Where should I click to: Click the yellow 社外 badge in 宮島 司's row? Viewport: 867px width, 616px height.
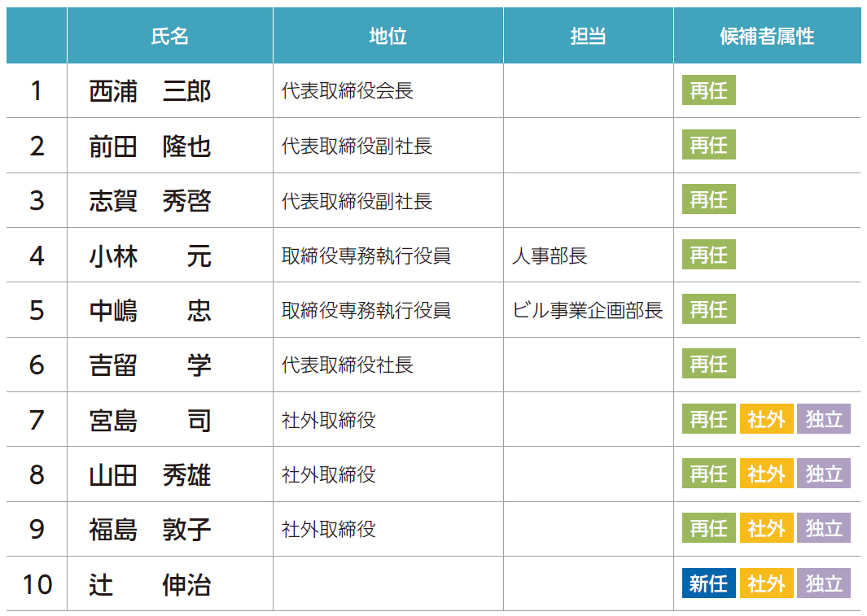pyautogui.click(x=766, y=419)
